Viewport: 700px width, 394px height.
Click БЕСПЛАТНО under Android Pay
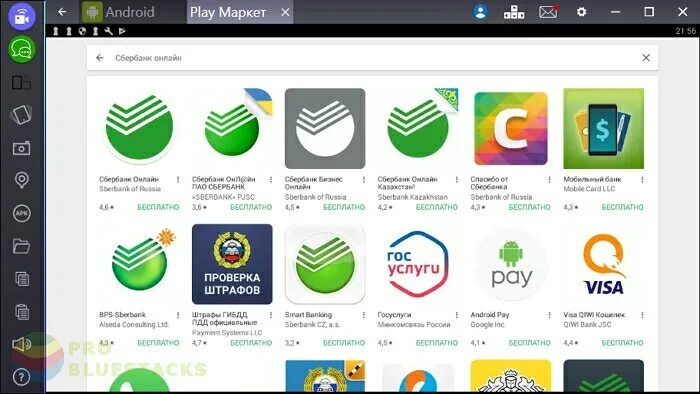tap(529, 343)
